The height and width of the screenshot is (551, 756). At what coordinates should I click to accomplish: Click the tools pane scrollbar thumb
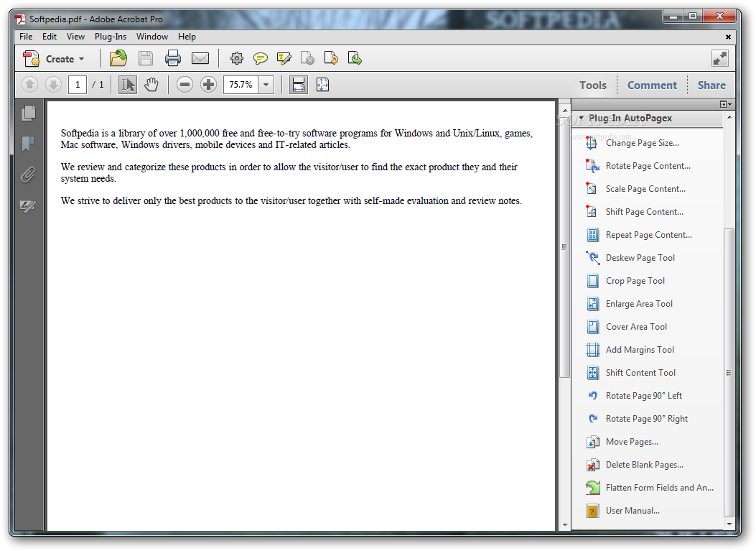[x=729, y=372]
